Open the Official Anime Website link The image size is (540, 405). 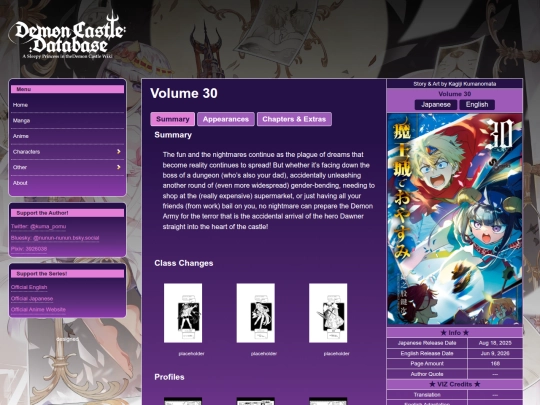tap(38, 310)
